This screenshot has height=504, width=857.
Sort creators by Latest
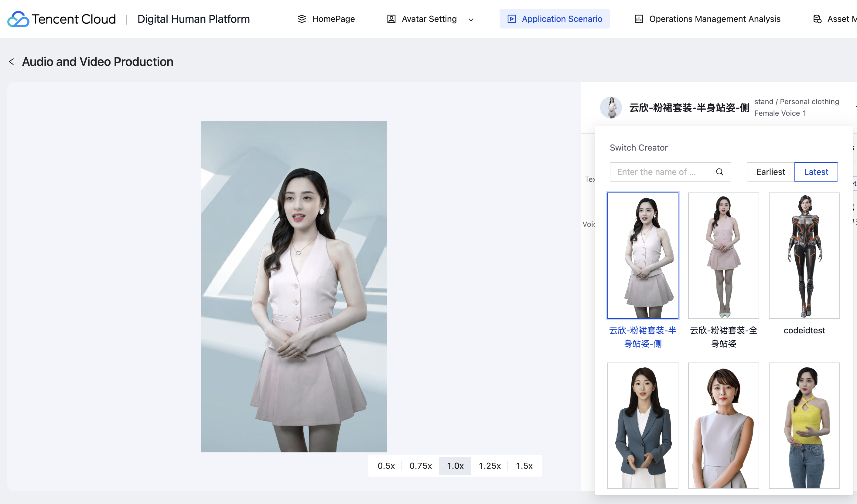[x=815, y=172]
